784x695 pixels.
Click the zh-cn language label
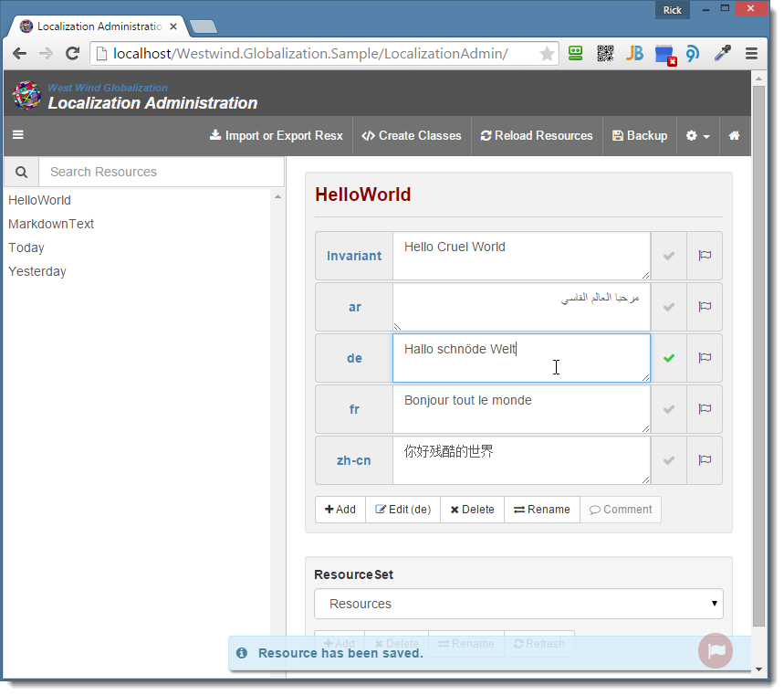pyautogui.click(x=354, y=460)
